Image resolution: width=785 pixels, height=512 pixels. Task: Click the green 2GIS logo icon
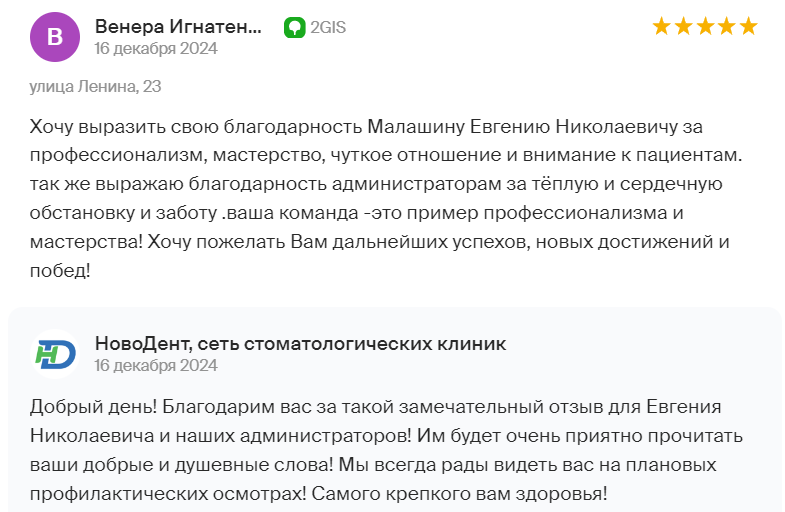294,28
